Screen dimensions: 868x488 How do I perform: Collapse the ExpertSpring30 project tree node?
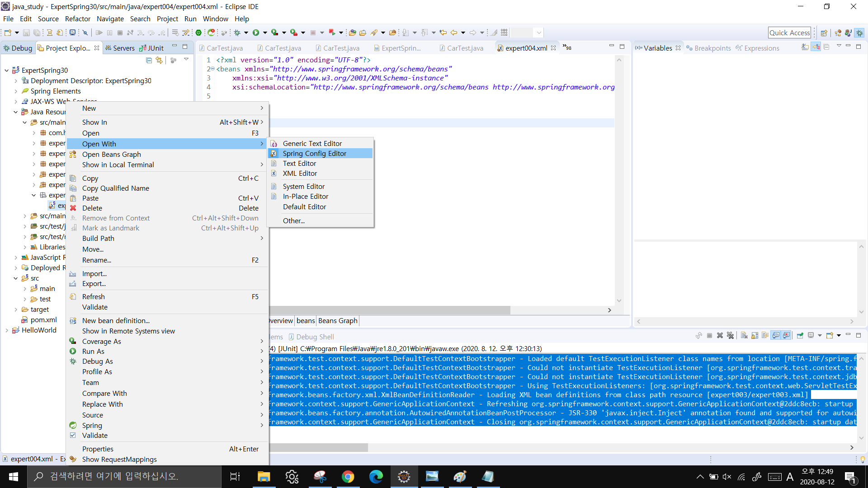pos(6,70)
